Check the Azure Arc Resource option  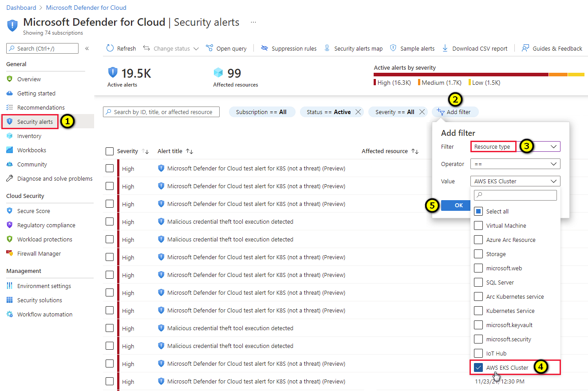pyautogui.click(x=478, y=240)
